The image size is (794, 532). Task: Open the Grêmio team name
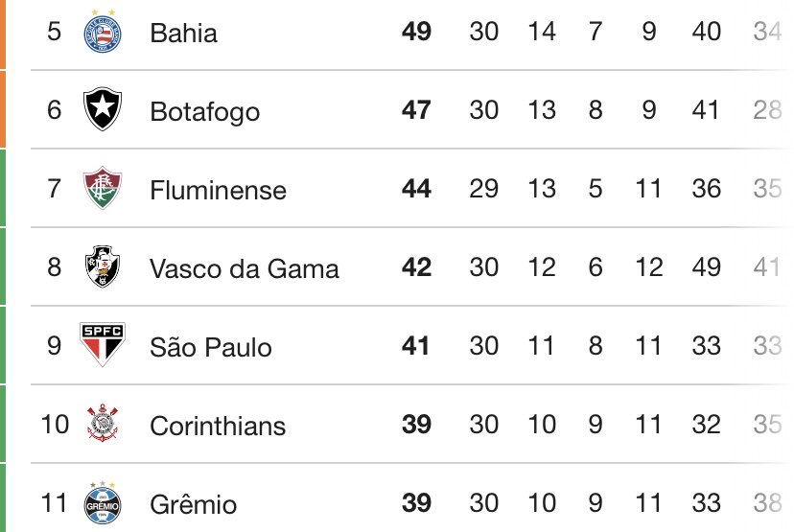pyautogui.click(x=193, y=504)
